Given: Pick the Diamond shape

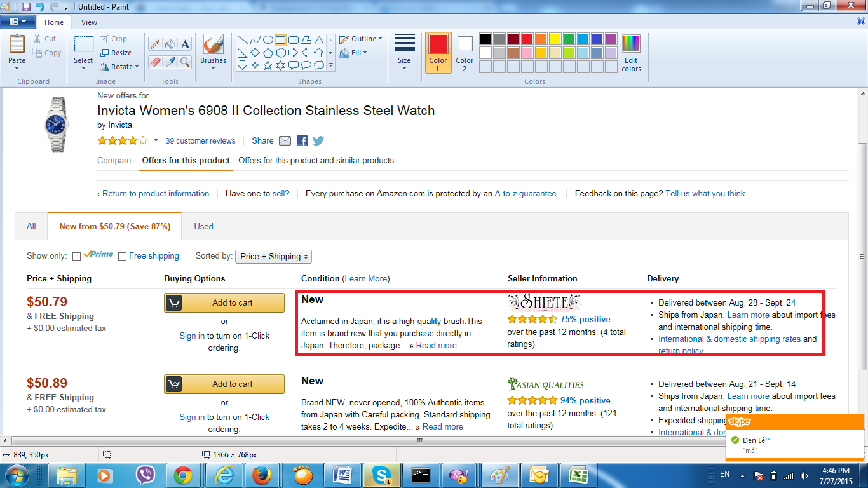Looking at the screenshot, I should [255, 52].
